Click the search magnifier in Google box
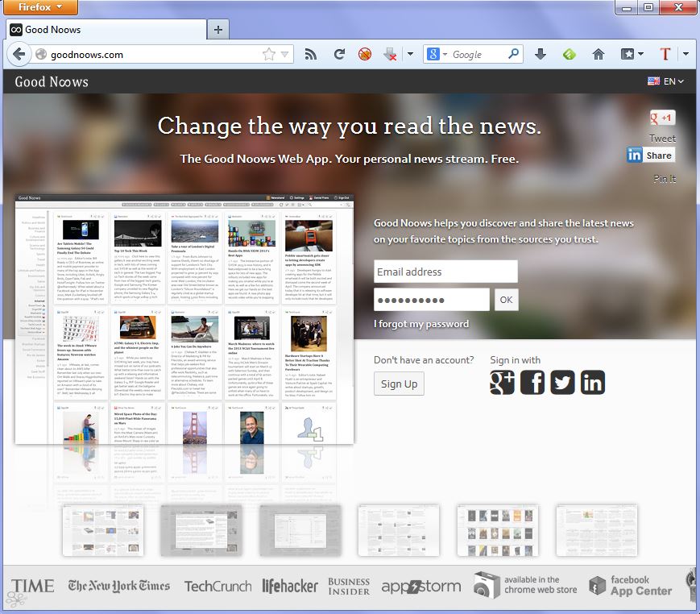 point(513,54)
